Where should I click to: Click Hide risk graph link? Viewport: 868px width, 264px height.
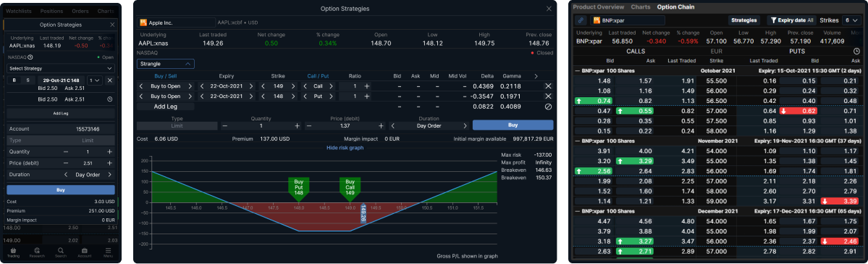point(345,148)
